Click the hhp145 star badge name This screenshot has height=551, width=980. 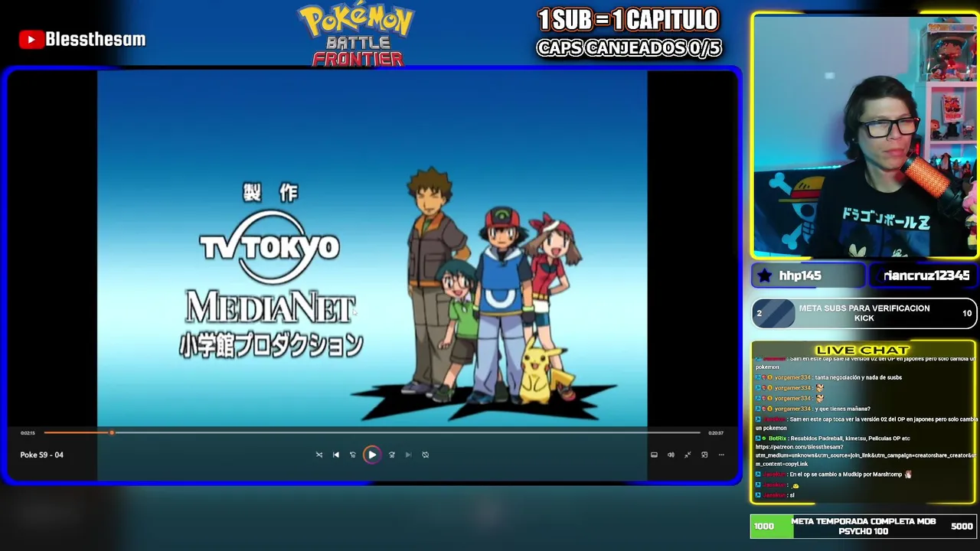click(x=800, y=275)
